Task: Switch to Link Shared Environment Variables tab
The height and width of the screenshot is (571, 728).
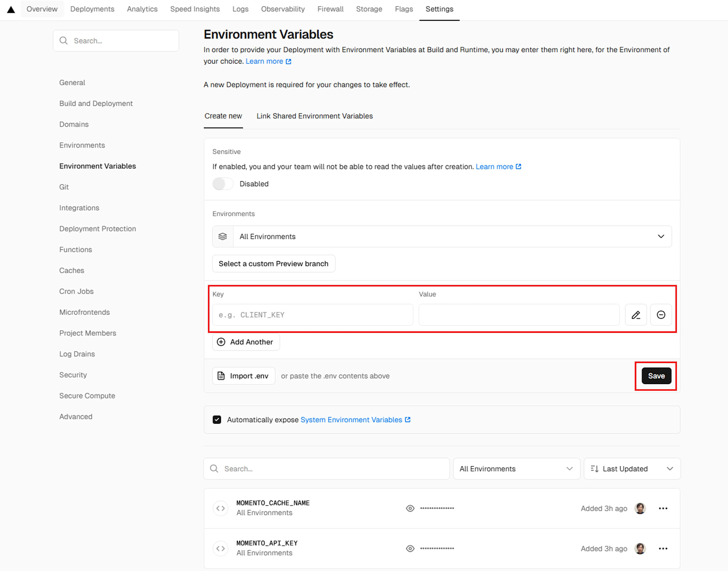Action: [314, 116]
